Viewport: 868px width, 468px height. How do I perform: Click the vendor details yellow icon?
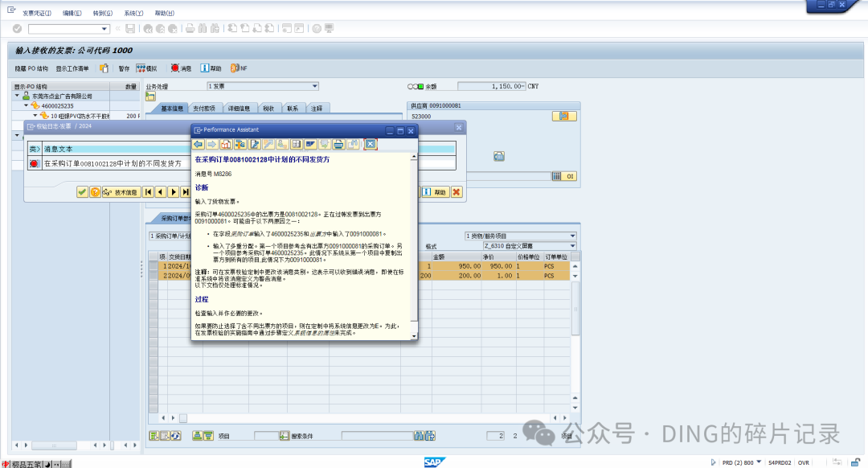pyautogui.click(x=563, y=117)
